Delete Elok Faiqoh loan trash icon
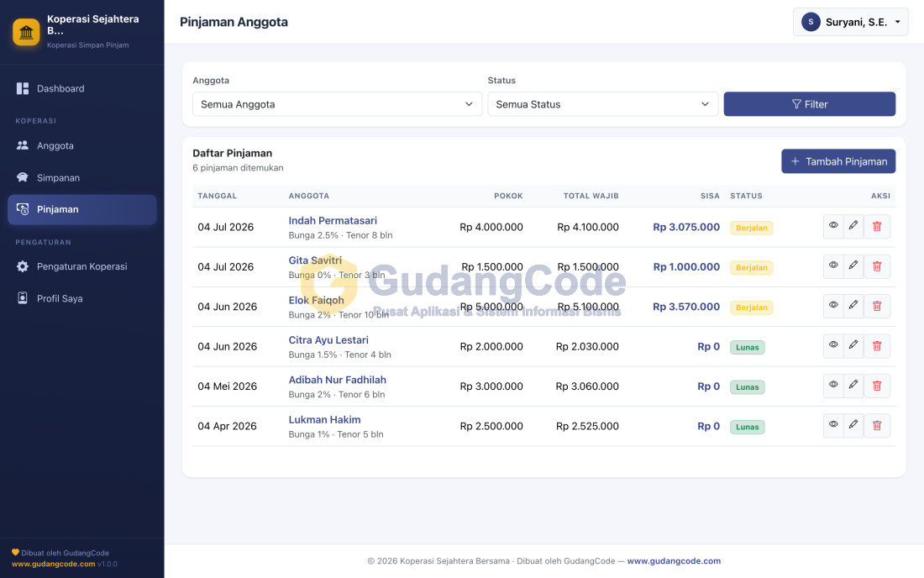Image resolution: width=924 pixels, height=578 pixels. click(x=877, y=306)
